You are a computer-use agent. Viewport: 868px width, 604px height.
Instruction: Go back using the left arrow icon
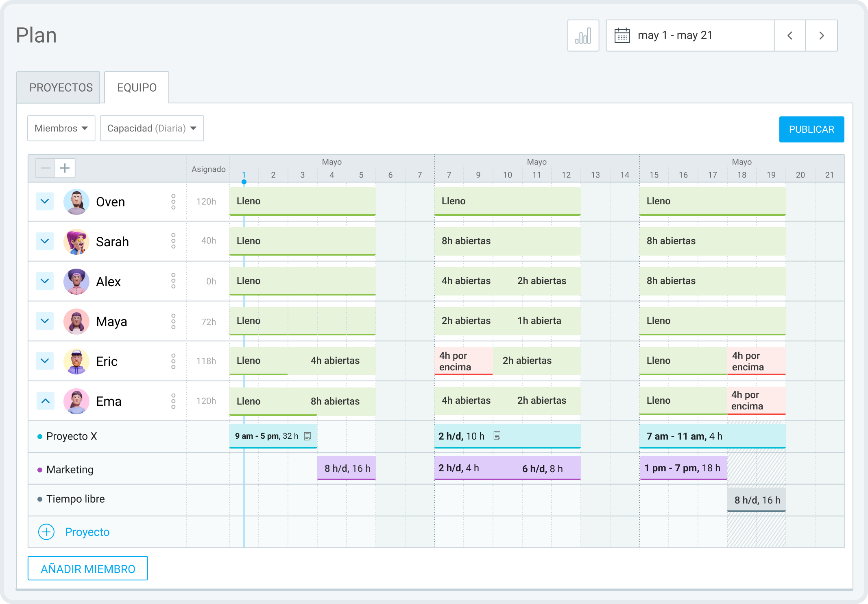point(789,35)
